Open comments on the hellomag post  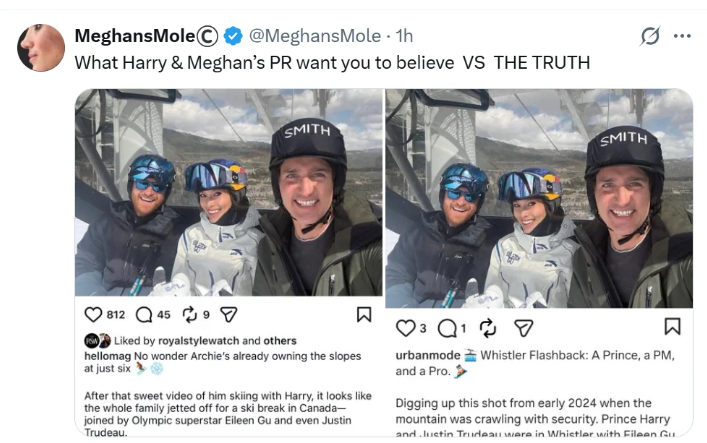coord(144,315)
